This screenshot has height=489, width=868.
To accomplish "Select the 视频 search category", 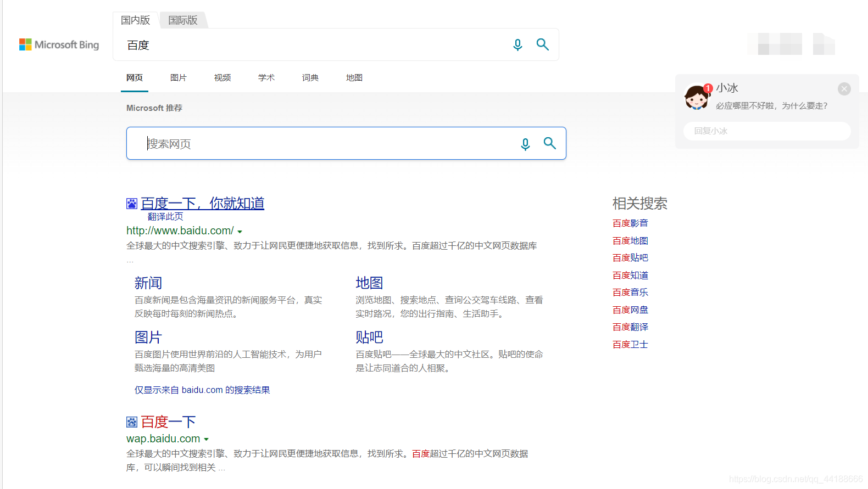I will pyautogui.click(x=222, y=78).
